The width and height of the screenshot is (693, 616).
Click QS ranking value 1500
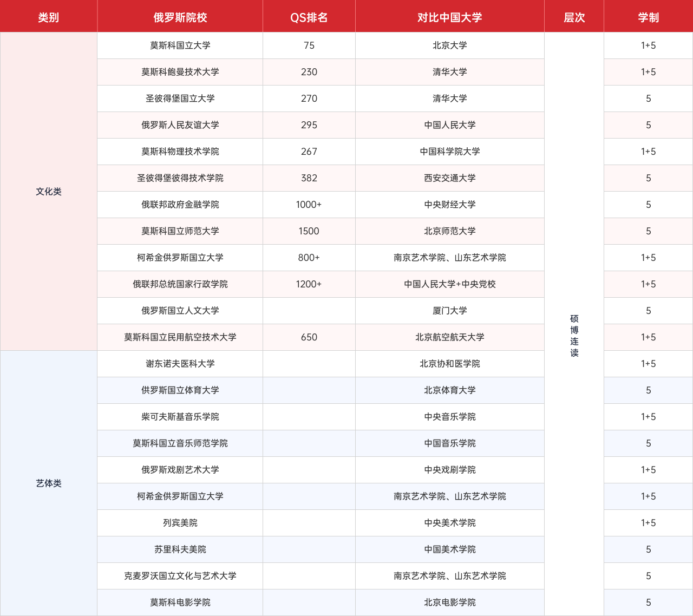[x=309, y=231]
